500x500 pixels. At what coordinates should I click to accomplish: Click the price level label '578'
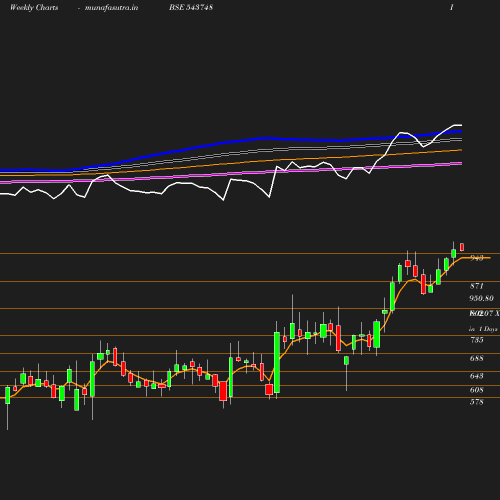[x=477, y=402]
